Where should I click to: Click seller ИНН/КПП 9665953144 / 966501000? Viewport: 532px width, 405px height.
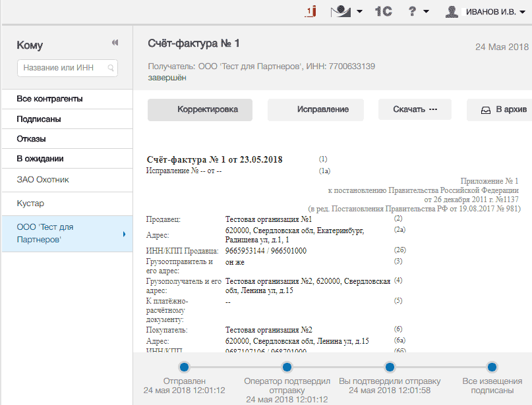point(266,251)
